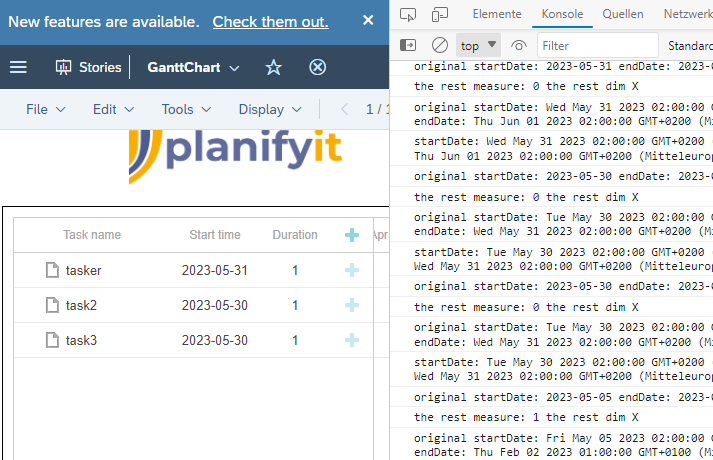Open the Standard log levels dropdown
713x460 pixels.
point(690,45)
